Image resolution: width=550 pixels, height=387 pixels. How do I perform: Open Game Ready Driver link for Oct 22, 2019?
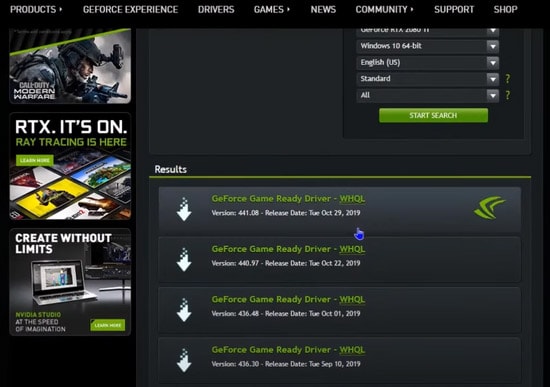[x=288, y=249]
